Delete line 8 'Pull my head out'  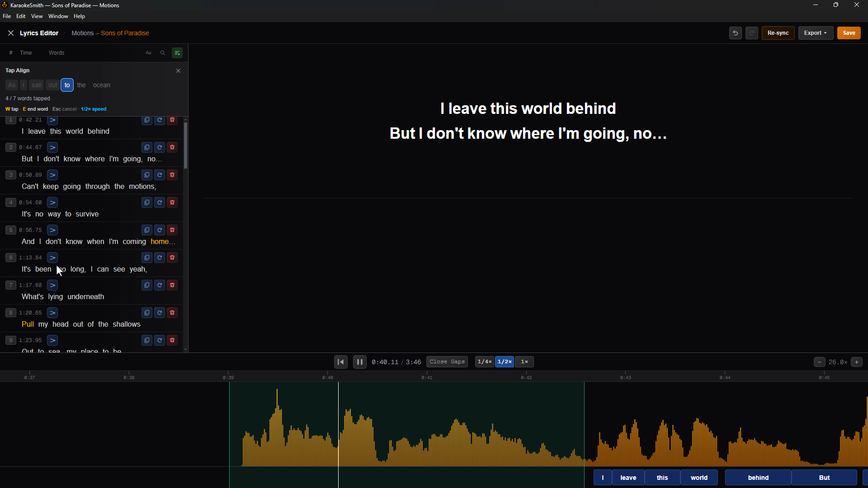172,313
